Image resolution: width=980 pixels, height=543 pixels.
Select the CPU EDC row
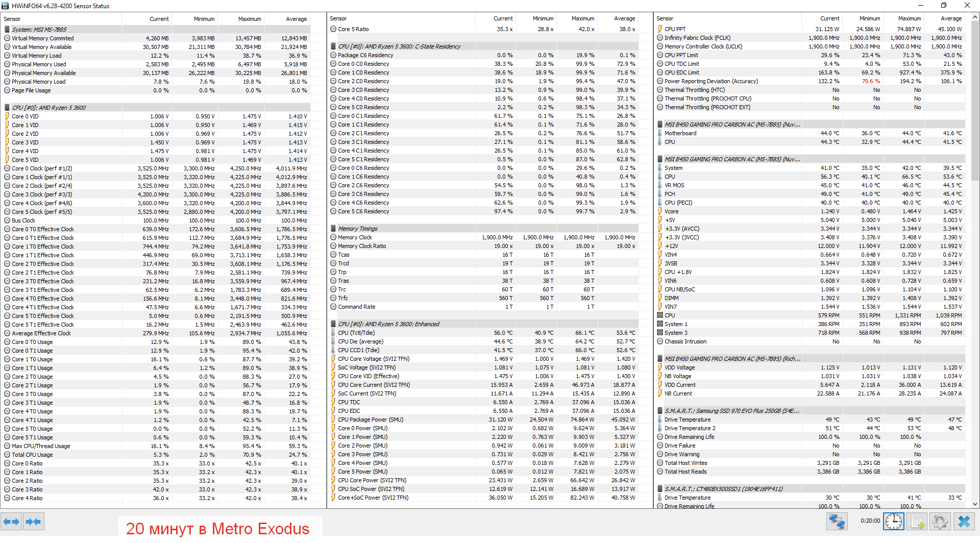[484, 411]
